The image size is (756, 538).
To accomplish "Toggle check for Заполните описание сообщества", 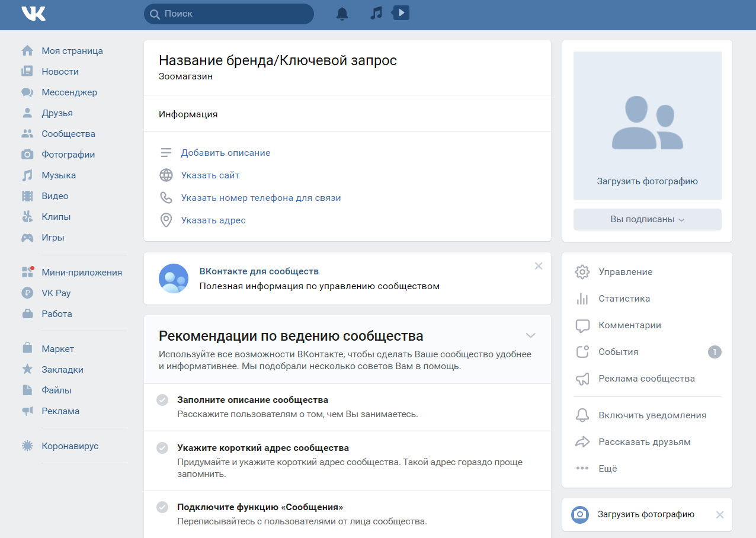I will [x=162, y=400].
